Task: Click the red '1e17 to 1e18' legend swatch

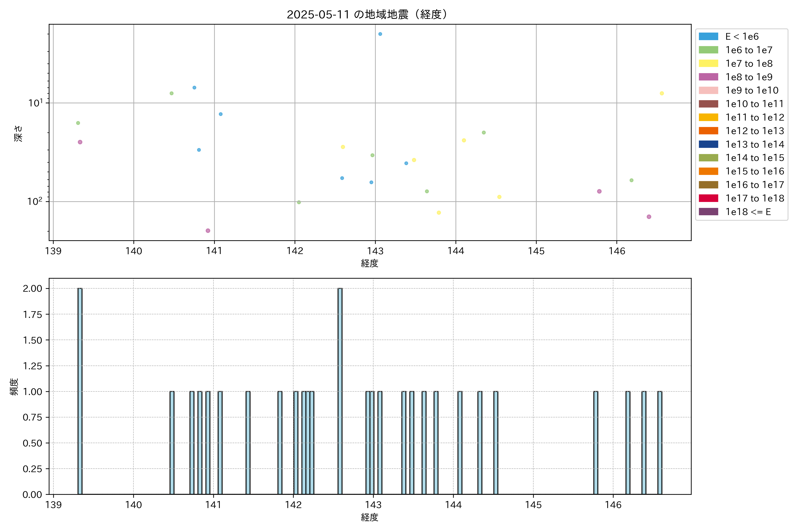Action: point(708,198)
